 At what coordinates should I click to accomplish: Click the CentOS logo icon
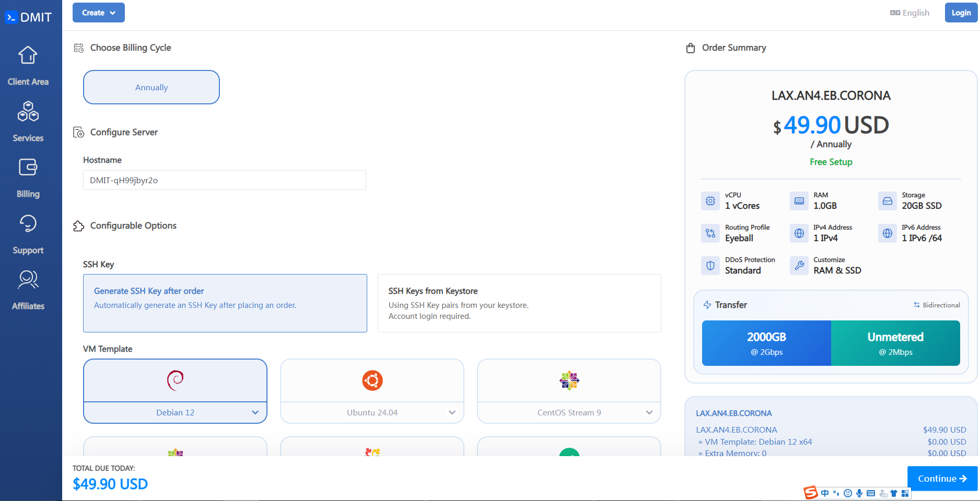[x=569, y=380]
